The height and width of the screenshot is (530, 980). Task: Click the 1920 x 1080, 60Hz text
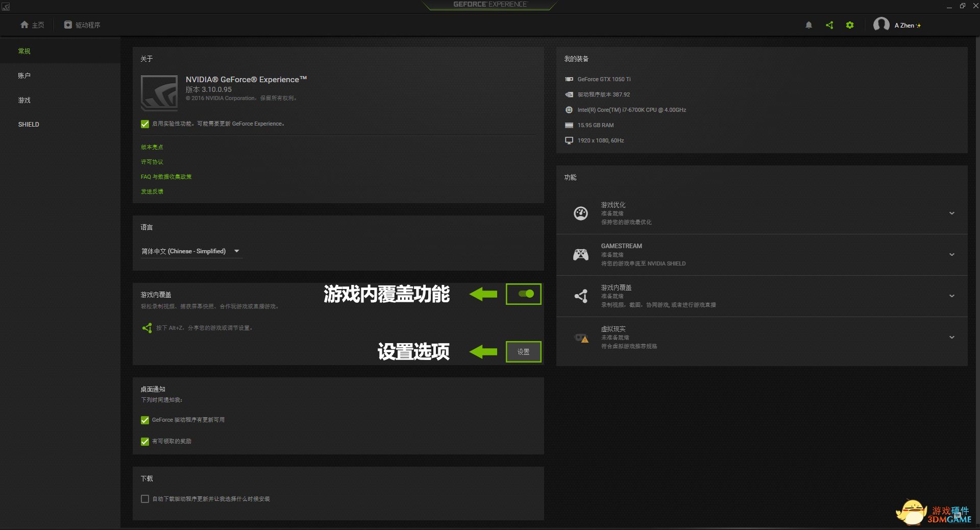(x=601, y=140)
